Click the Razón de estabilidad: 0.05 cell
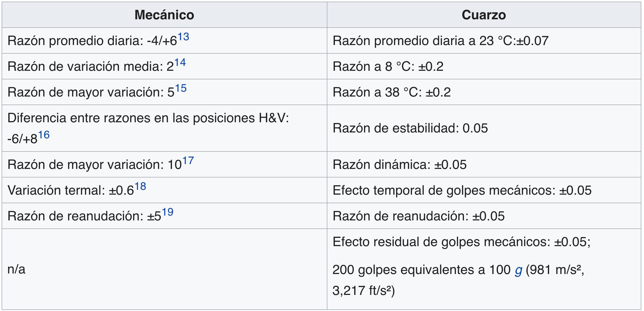This screenshot has height=311, width=644. point(410,128)
